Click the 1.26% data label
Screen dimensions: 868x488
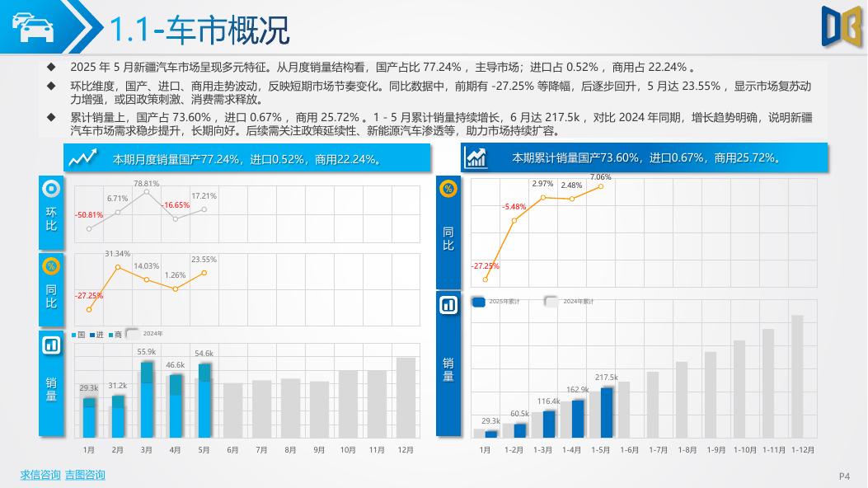pyautogui.click(x=175, y=275)
